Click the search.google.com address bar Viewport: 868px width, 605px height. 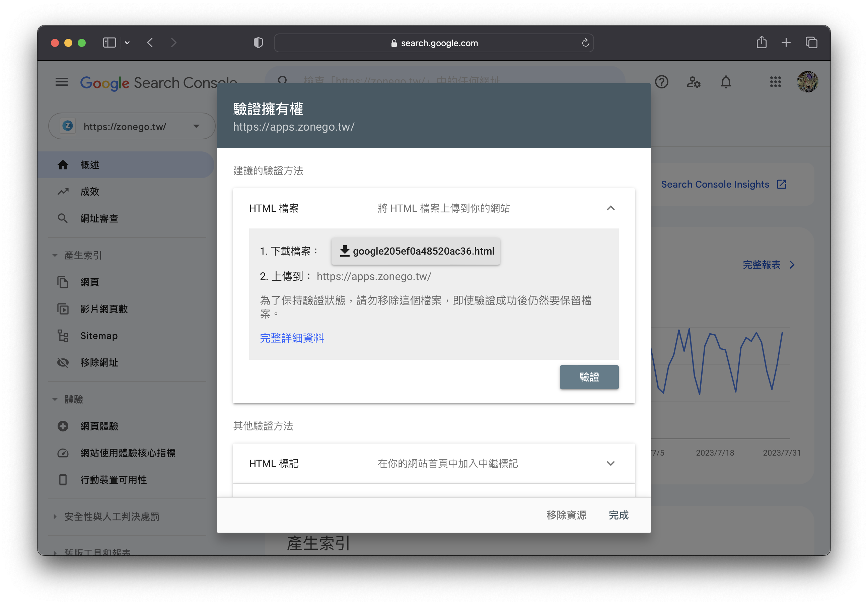click(x=434, y=43)
